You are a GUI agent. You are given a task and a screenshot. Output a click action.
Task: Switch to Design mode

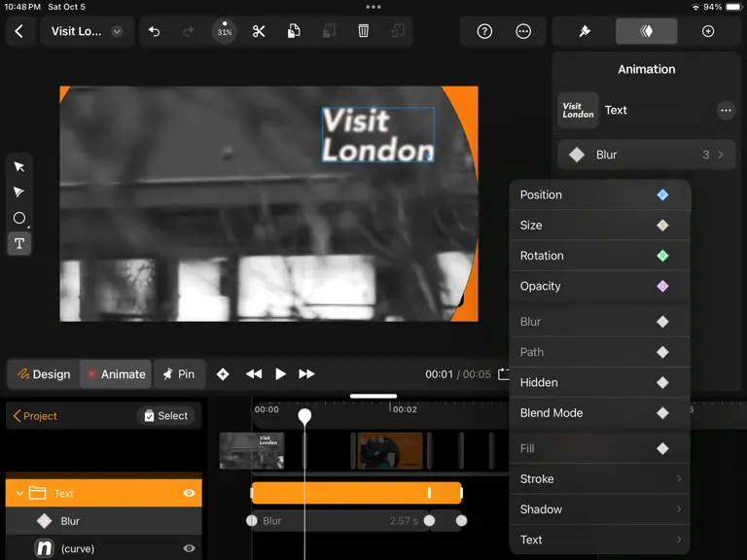click(x=44, y=374)
